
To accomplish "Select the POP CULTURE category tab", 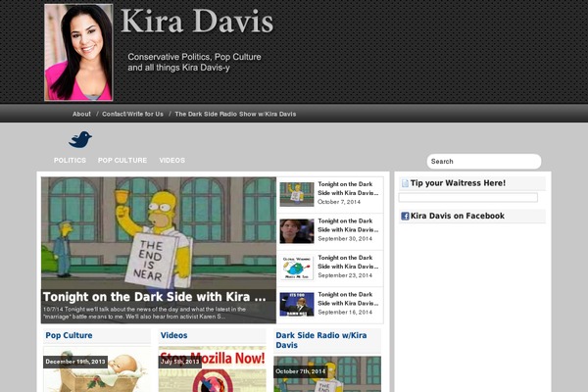I will click(x=122, y=160).
